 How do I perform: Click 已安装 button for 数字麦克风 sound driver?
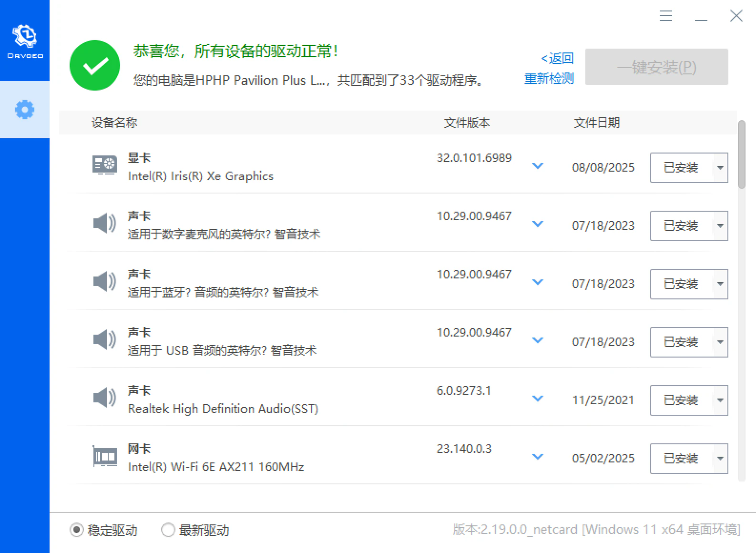(x=681, y=226)
